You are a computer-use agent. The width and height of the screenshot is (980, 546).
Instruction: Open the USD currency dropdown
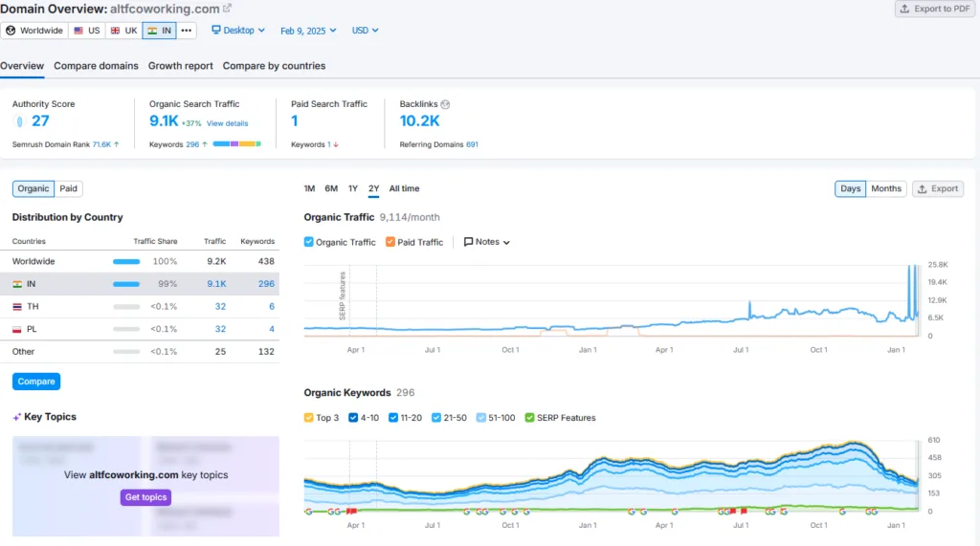[x=365, y=30]
